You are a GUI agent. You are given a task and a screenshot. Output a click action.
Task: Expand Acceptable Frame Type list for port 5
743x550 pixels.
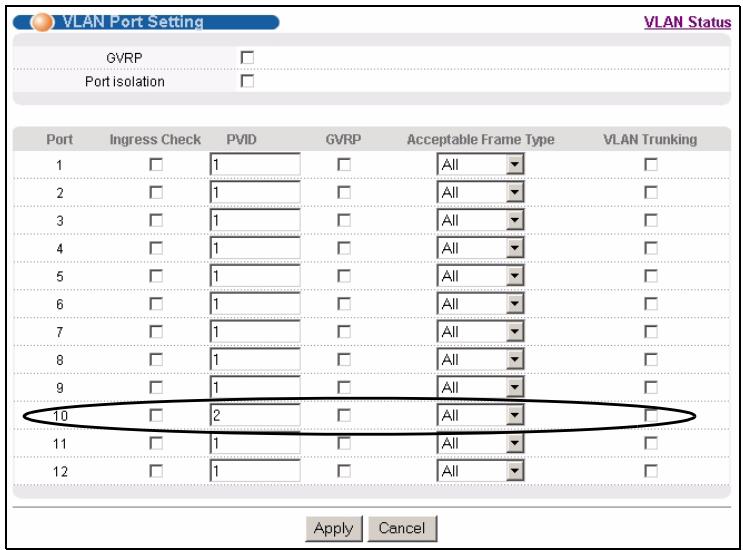[x=480, y=276]
